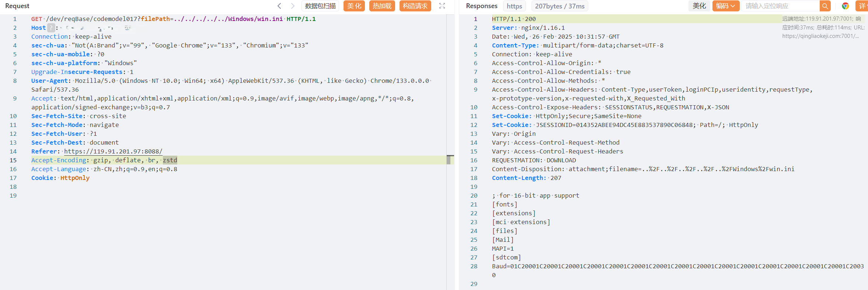Click the [extensions] line in response body
The width and height of the screenshot is (868, 290).
(x=514, y=213)
